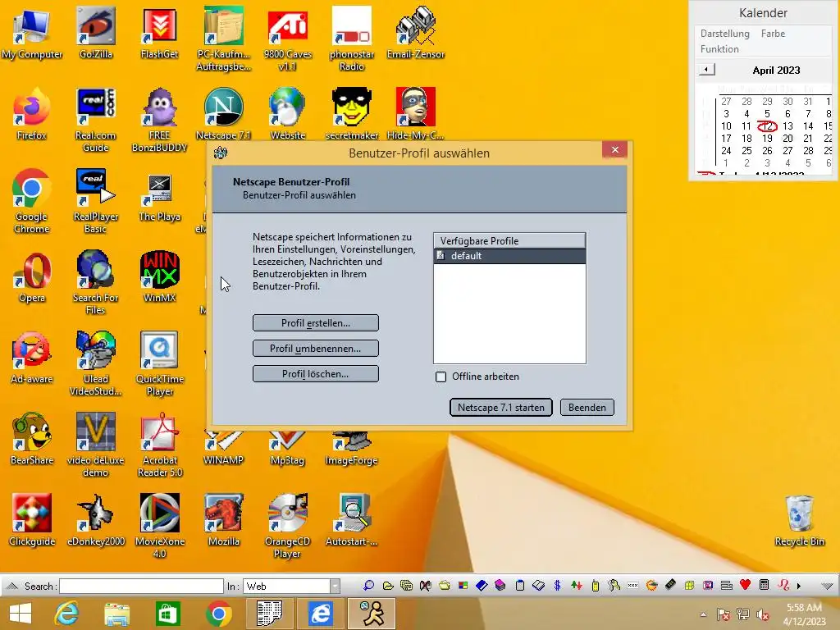Show more search toolbar icons
Screen dimensions: 840x630
[x=799, y=586]
